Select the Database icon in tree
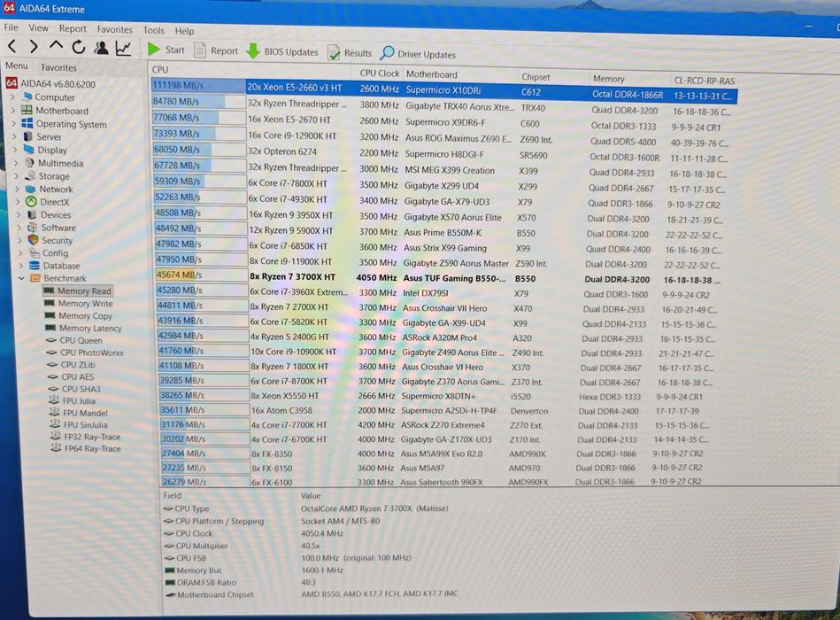Screen dimensions: 840x620 (35, 265)
